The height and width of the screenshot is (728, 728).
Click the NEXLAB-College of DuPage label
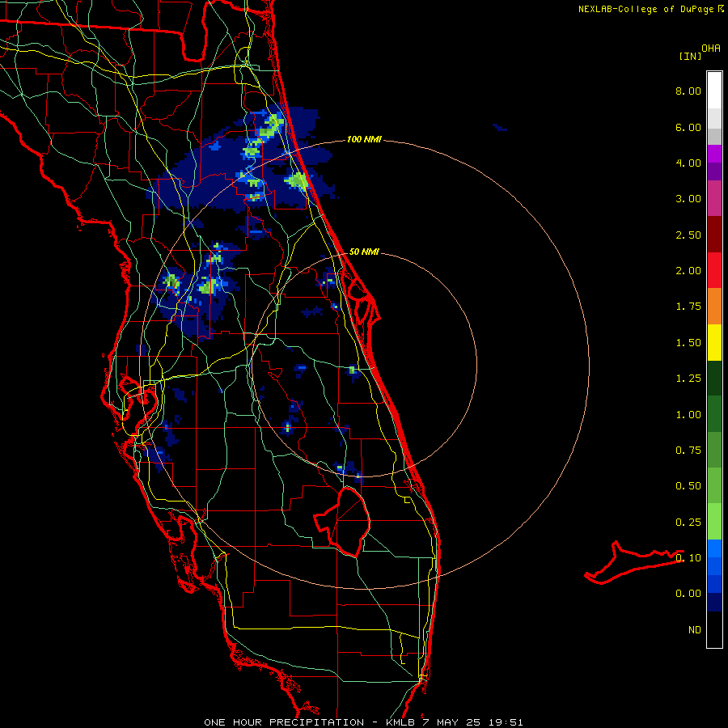point(645,9)
